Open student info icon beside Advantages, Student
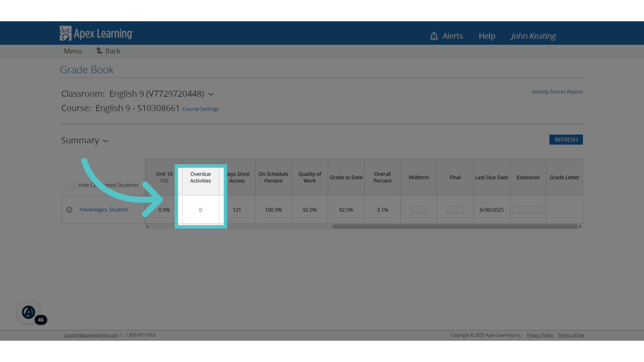The width and height of the screenshot is (644, 362). 69,210
